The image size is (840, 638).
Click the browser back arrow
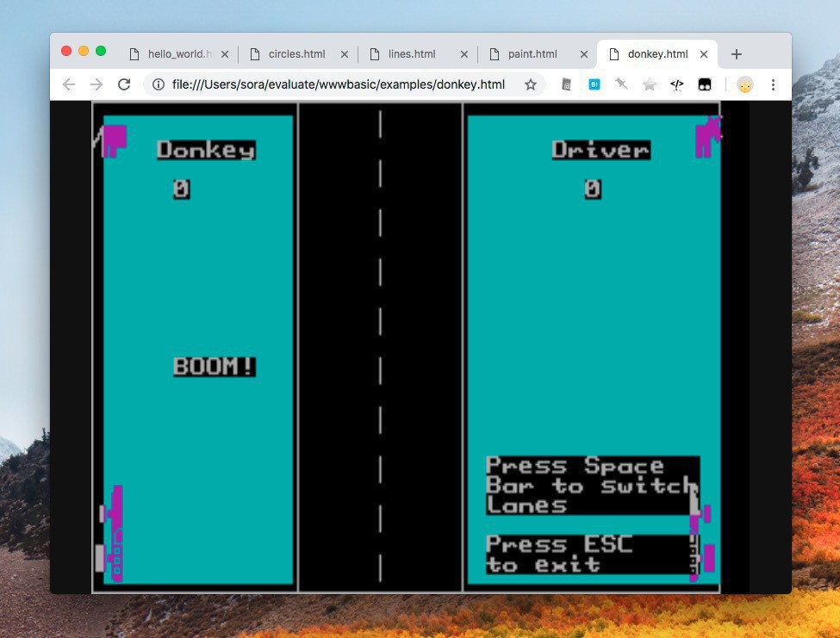pos(69,84)
